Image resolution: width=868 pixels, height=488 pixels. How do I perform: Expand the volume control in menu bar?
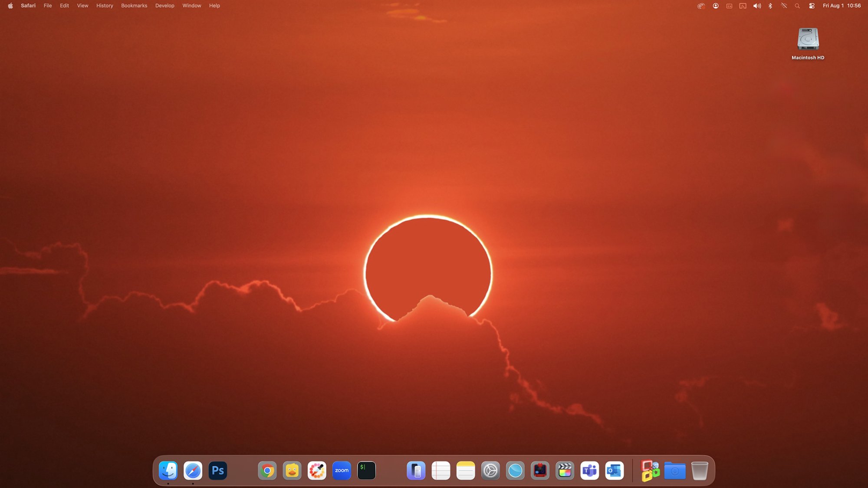coord(757,6)
